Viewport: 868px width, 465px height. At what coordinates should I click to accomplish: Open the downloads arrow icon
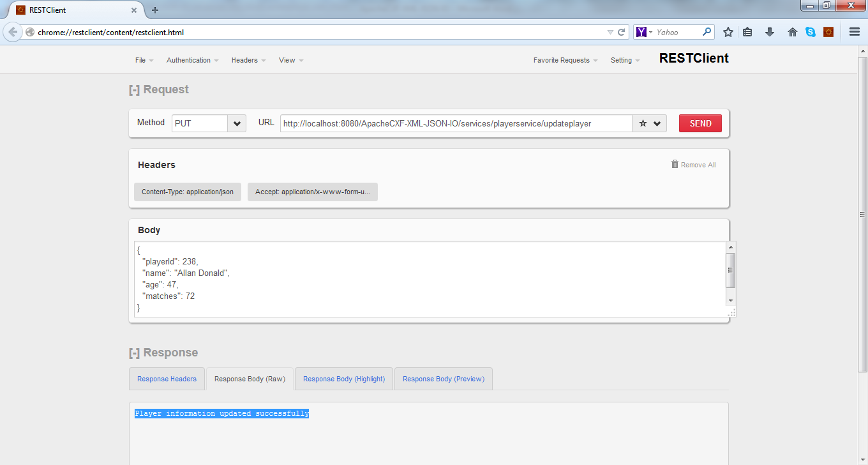pos(770,32)
